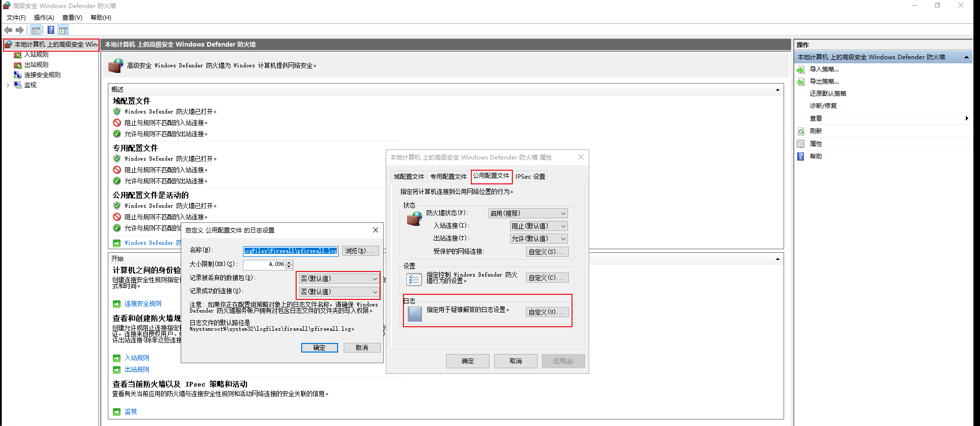Open the blue Help toolbar icon
The width and height of the screenshot is (980, 426).
51,30
